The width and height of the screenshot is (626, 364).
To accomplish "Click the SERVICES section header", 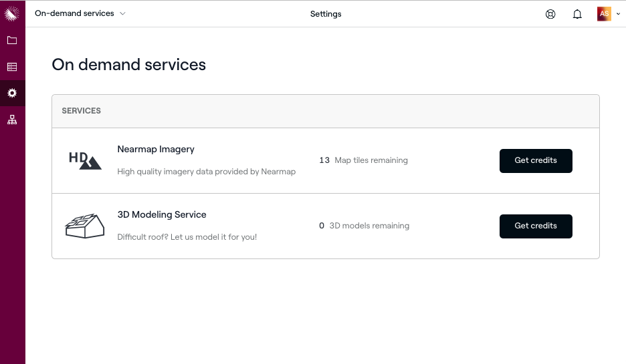I will point(82,111).
